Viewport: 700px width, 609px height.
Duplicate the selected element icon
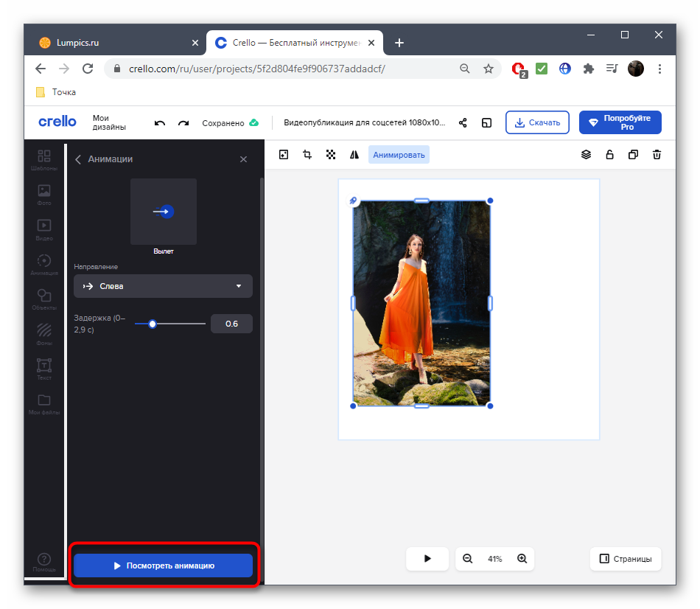(633, 155)
